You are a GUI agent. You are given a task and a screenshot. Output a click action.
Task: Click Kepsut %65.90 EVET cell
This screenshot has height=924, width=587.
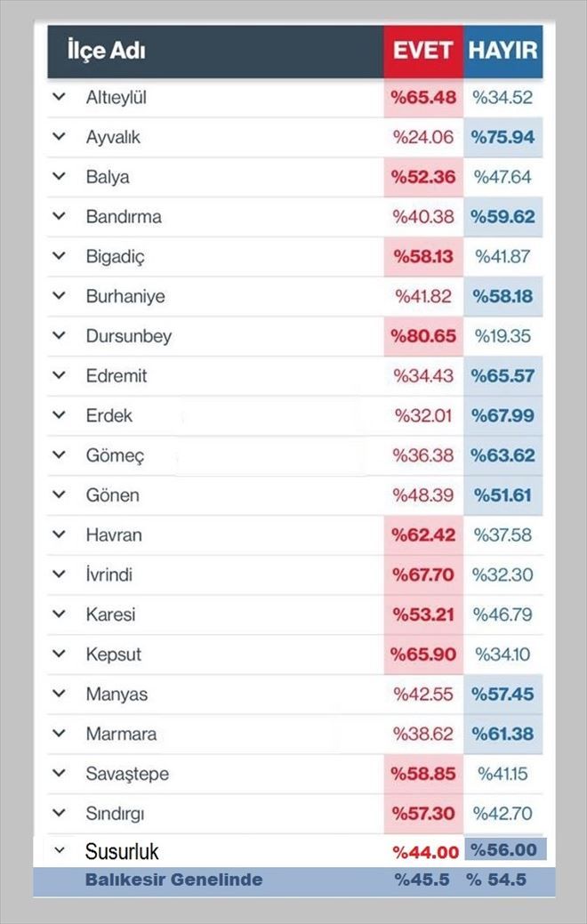[x=423, y=655]
